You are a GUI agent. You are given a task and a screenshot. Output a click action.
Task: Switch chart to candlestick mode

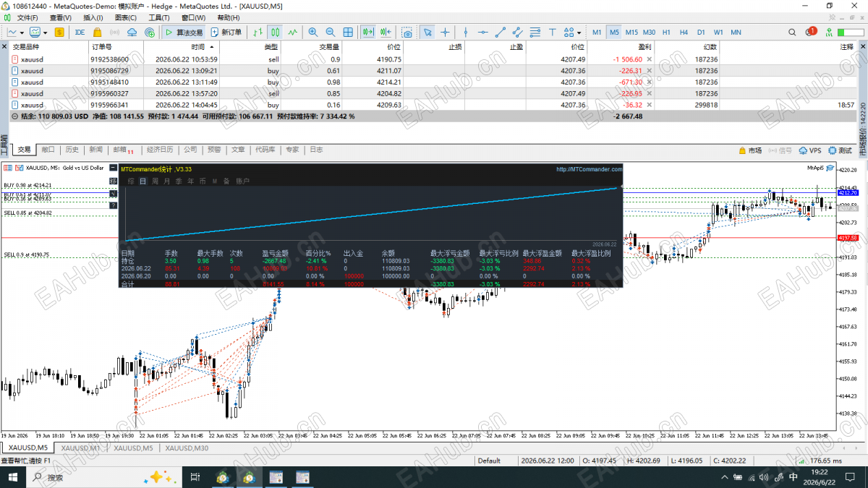pyautogui.click(x=275, y=32)
